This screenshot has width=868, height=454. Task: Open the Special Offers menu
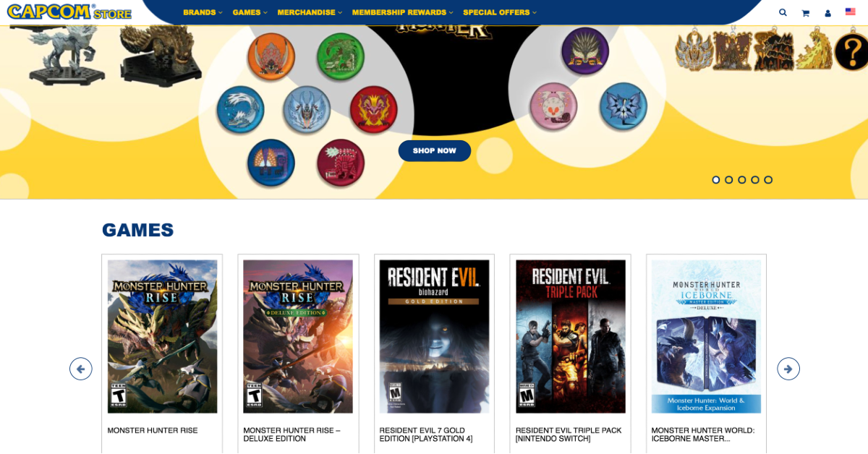tap(500, 12)
